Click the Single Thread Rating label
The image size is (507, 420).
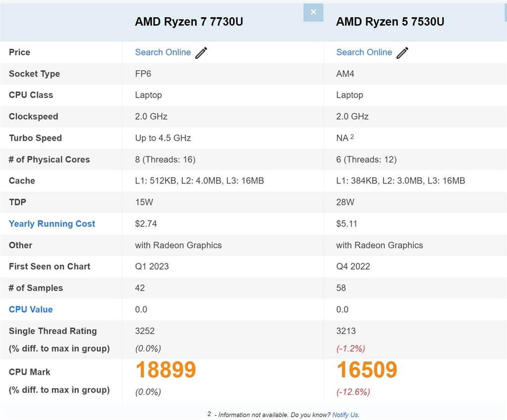coord(52,331)
